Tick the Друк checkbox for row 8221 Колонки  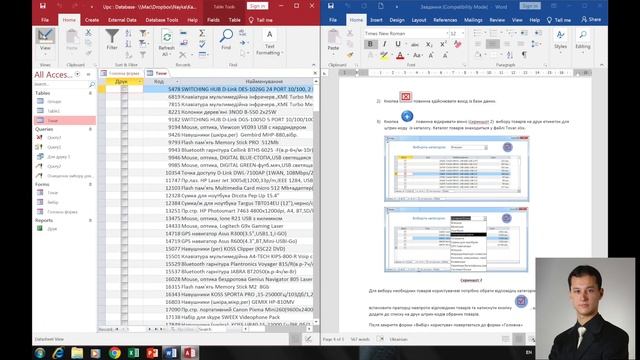pyautogui.click(x=124, y=112)
